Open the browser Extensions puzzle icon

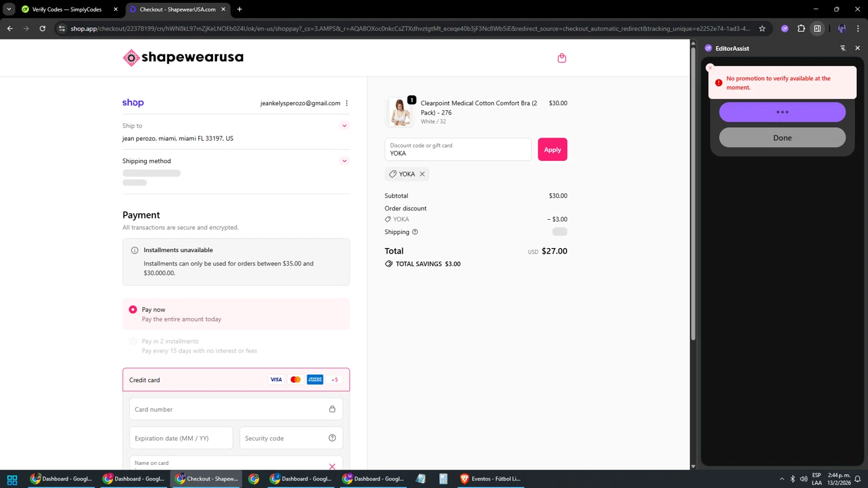(801, 28)
